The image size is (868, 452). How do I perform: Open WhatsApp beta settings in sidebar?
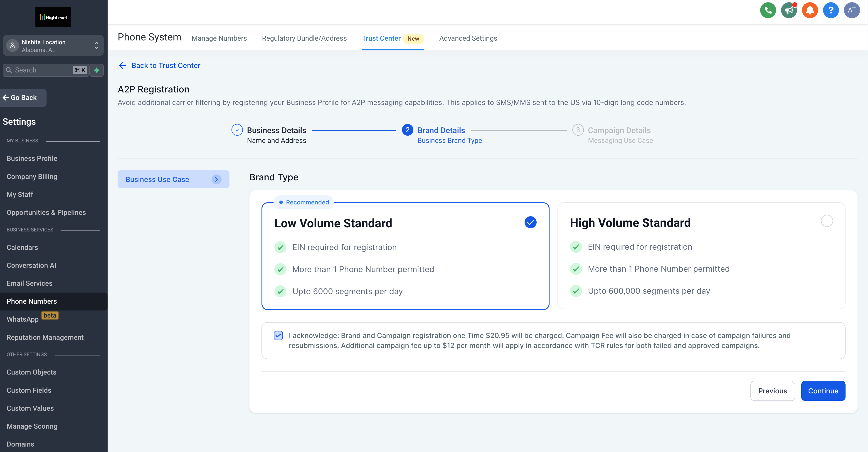coord(22,319)
